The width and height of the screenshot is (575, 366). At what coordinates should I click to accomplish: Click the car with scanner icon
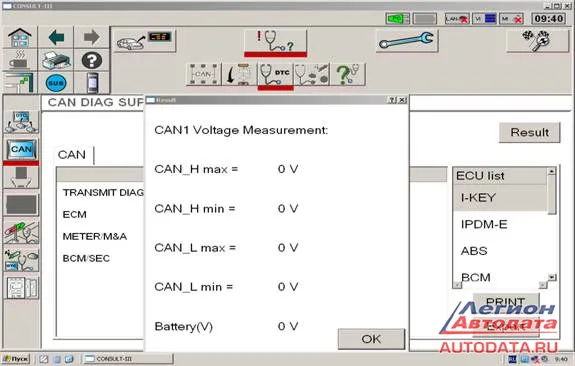(x=144, y=40)
